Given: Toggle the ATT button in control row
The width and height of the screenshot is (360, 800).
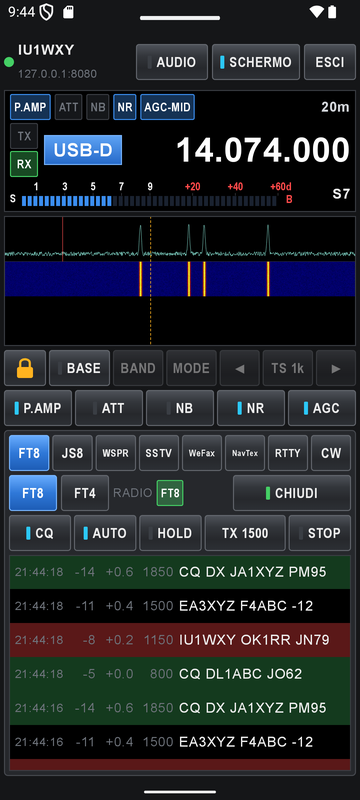Looking at the screenshot, I should [109, 408].
